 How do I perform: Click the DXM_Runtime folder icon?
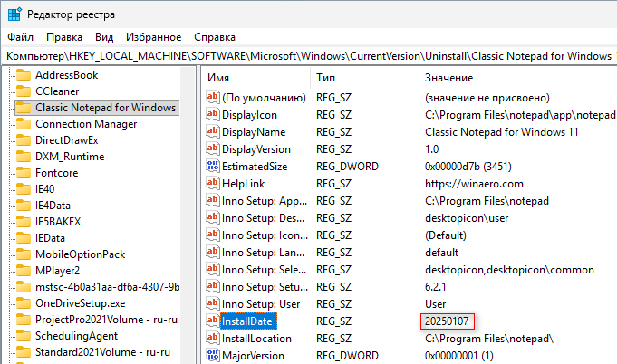24,157
